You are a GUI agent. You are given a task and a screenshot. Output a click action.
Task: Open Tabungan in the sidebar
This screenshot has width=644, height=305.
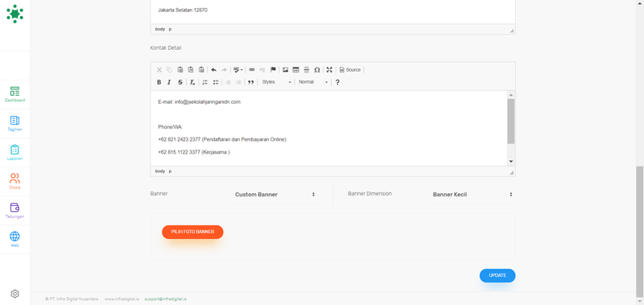point(14,211)
